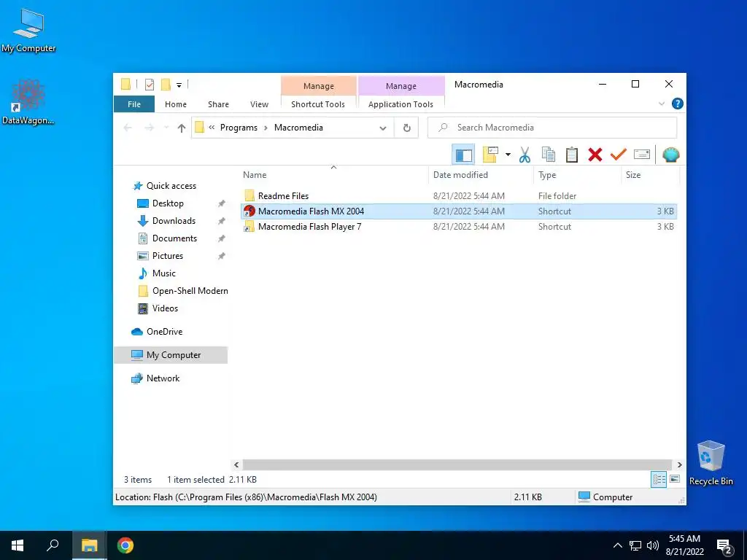Image resolution: width=747 pixels, height=560 pixels.
Task: Open Google Chrome from taskbar
Action: click(x=125, y=545)
